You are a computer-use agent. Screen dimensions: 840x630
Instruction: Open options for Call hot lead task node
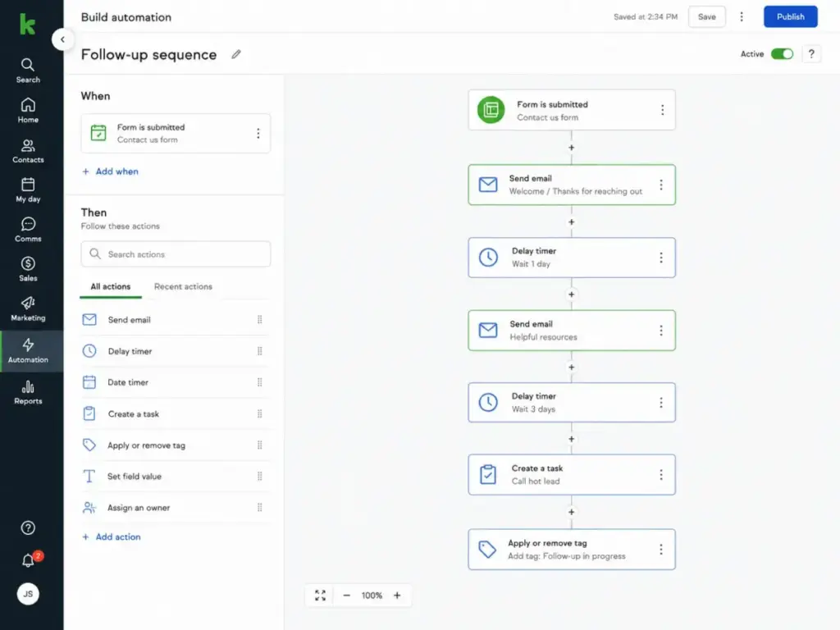point(661,475)
